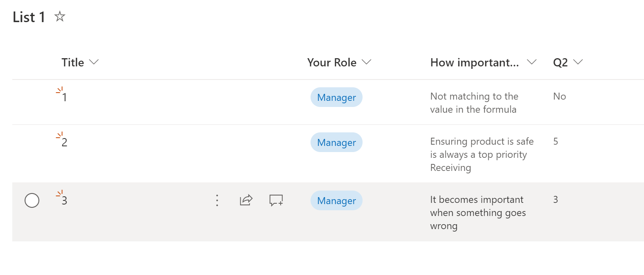Click the 'It becomes important' response cell
Viewport: 644px width, 275px height.
(x=478, y=213)
